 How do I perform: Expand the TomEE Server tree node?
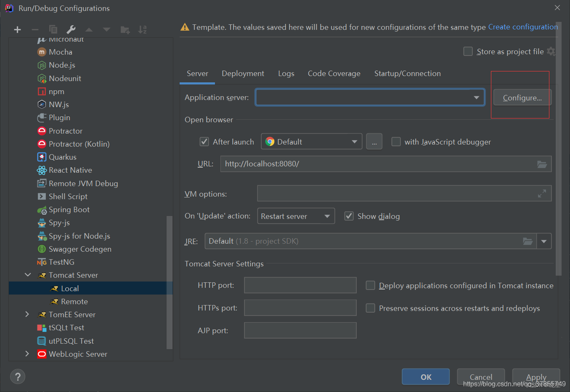27,314
